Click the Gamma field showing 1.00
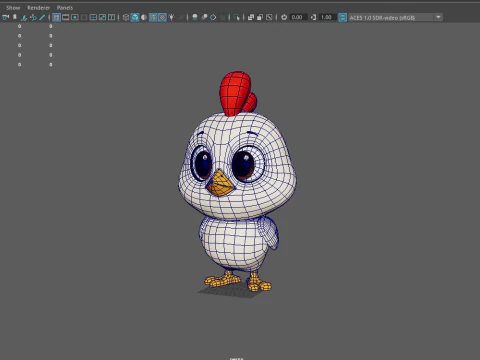480x360 pixels. click(x=327, y=17)
